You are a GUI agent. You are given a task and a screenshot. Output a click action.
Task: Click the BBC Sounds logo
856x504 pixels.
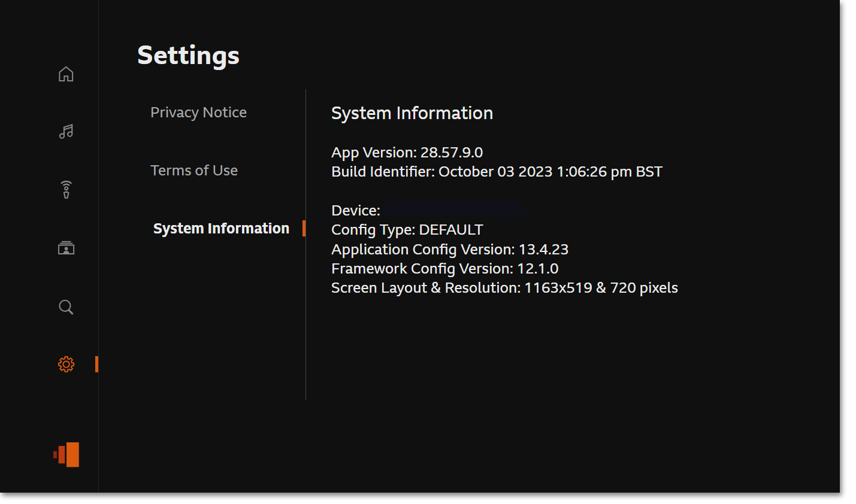coord(66,454)
